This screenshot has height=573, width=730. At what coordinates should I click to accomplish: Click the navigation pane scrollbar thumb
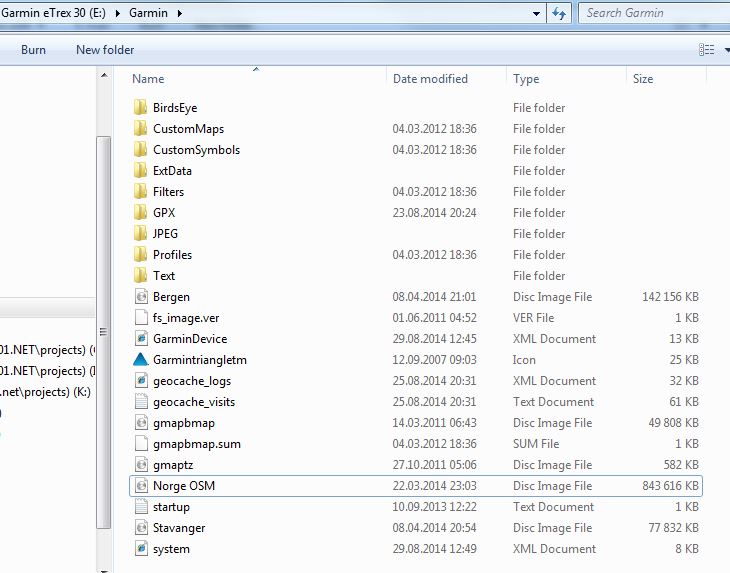(104, 332)
